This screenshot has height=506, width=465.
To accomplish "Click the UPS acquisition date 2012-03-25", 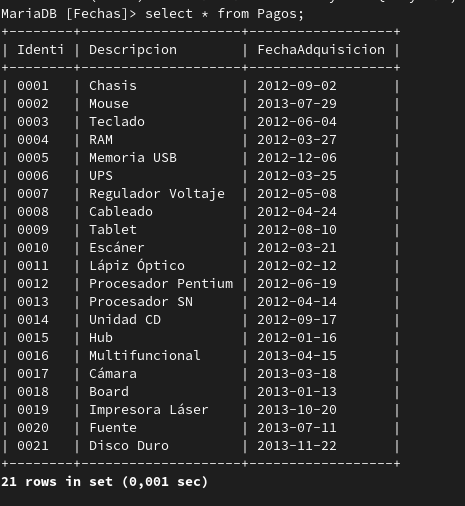I will (x=297, y=176).
